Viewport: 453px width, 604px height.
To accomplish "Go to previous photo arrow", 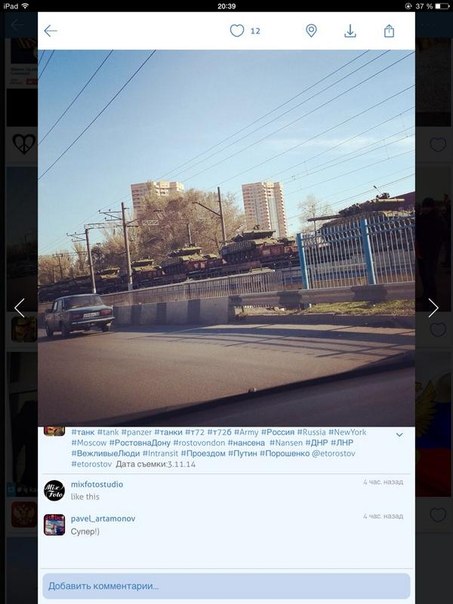I will [x=19, y=308].
